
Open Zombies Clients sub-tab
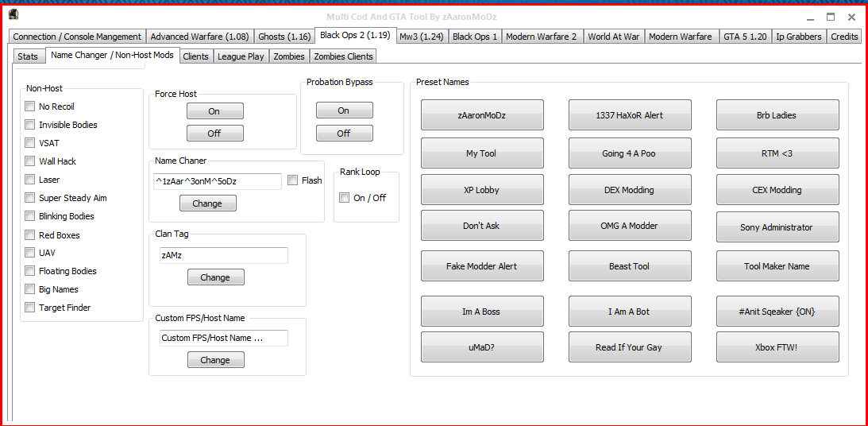click(344, 56)
